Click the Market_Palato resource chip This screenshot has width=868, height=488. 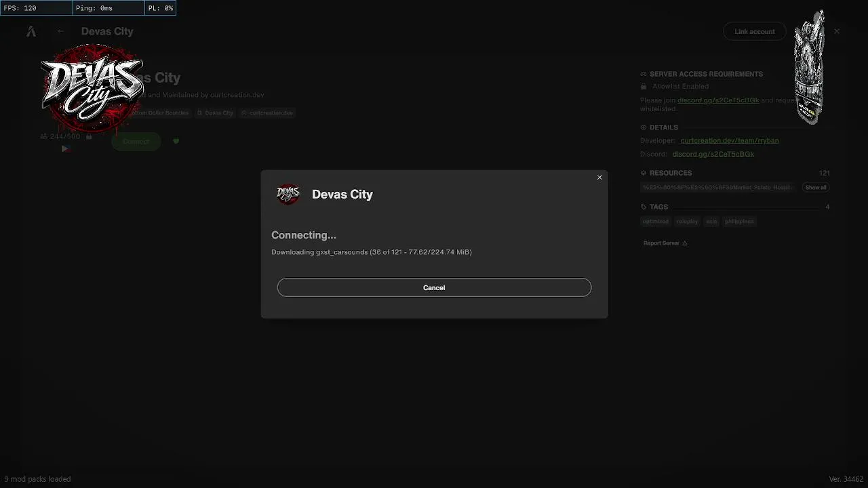pyautogui.click(x=718, y=187)
